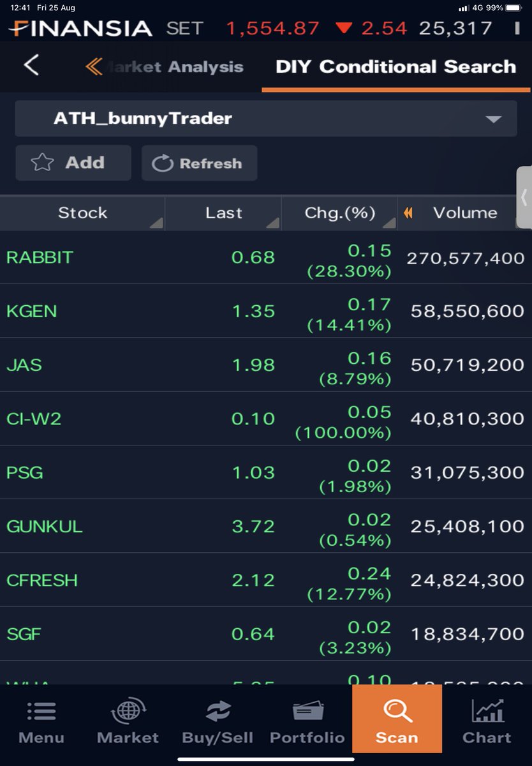Tap the index volume 25,317

click(x=455, y=28)
